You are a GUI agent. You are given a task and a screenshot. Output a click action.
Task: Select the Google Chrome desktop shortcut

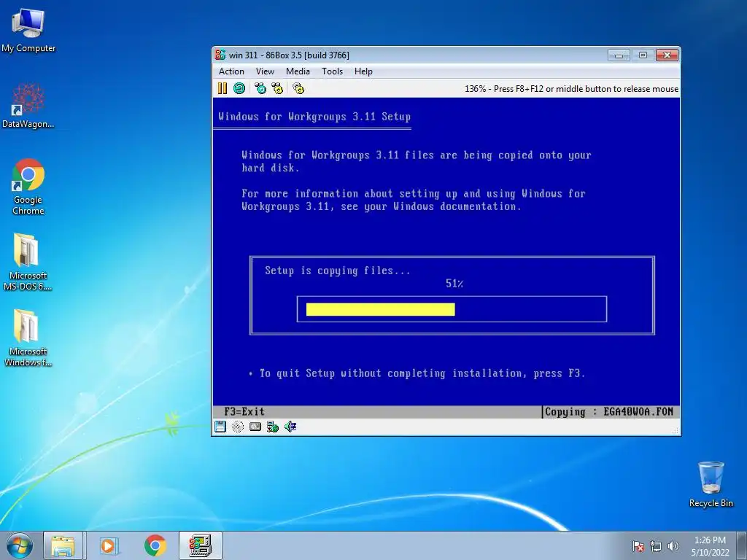pyautogui.click(x=28, y=187)
